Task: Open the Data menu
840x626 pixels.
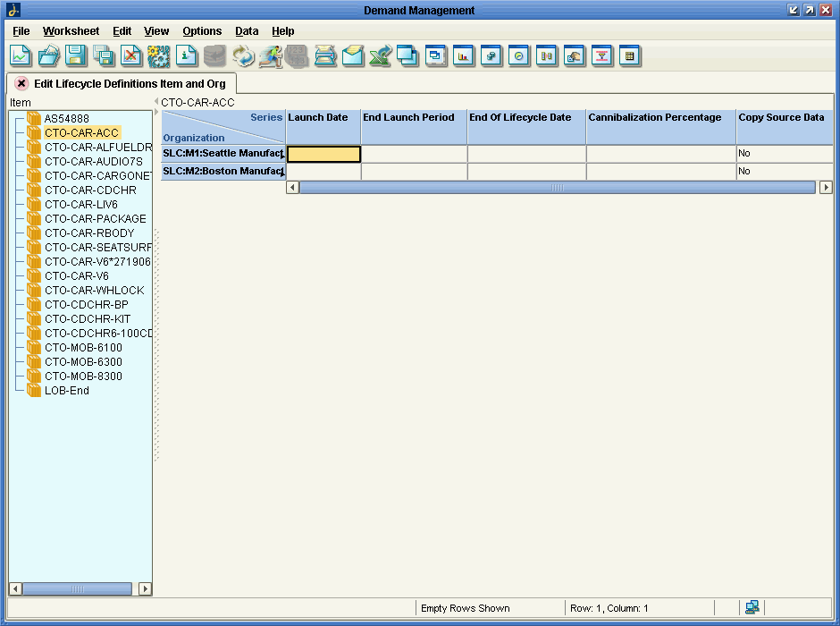Action: coord(247,31)
